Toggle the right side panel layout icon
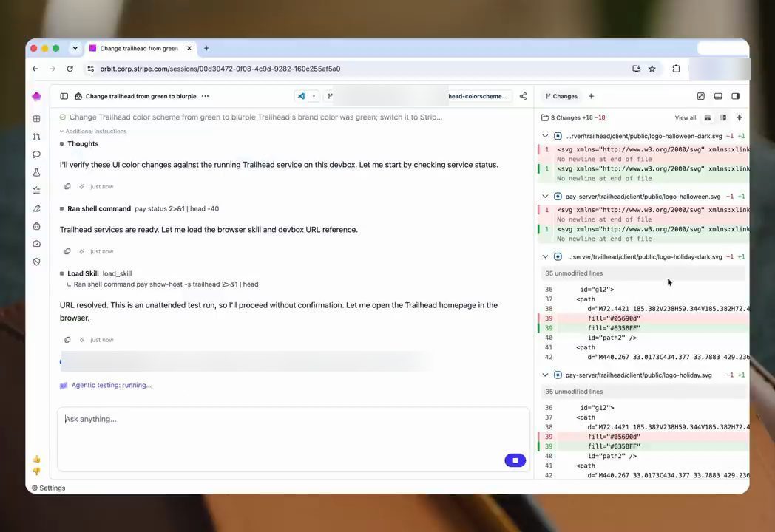The width and height of the screenshot is (775, 532). 736,96
